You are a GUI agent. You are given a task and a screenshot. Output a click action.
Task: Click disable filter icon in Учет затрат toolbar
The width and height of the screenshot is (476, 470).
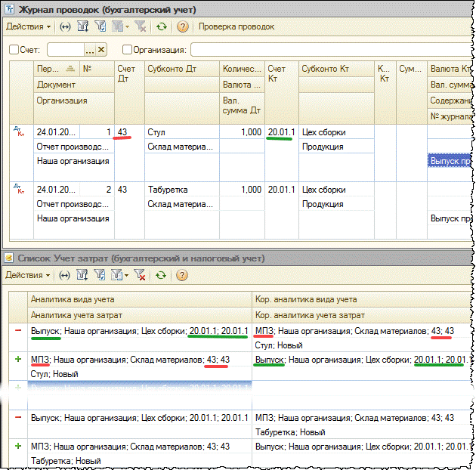(x=140, y=275)
